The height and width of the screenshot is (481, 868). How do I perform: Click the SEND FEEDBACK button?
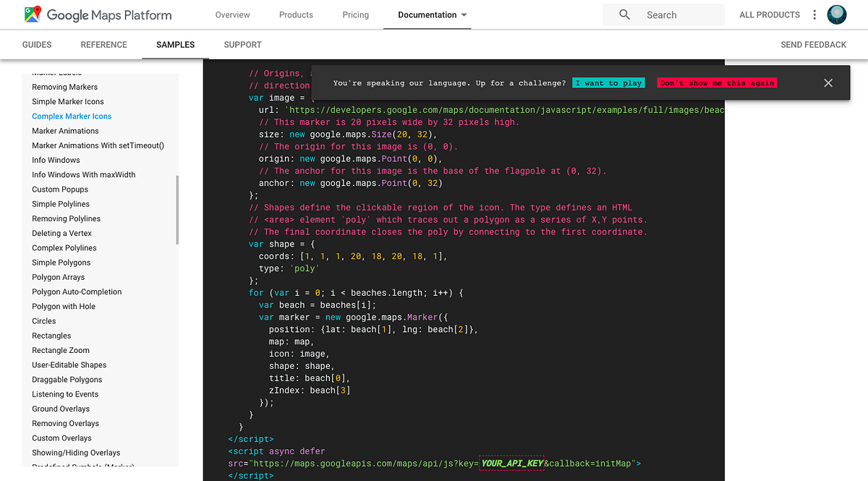[x=813, y=44]
